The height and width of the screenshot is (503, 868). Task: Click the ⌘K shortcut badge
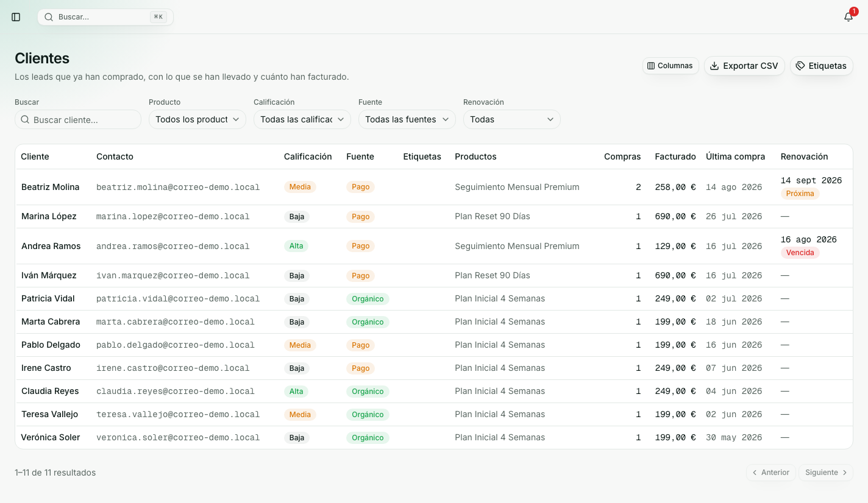point(158,17)
